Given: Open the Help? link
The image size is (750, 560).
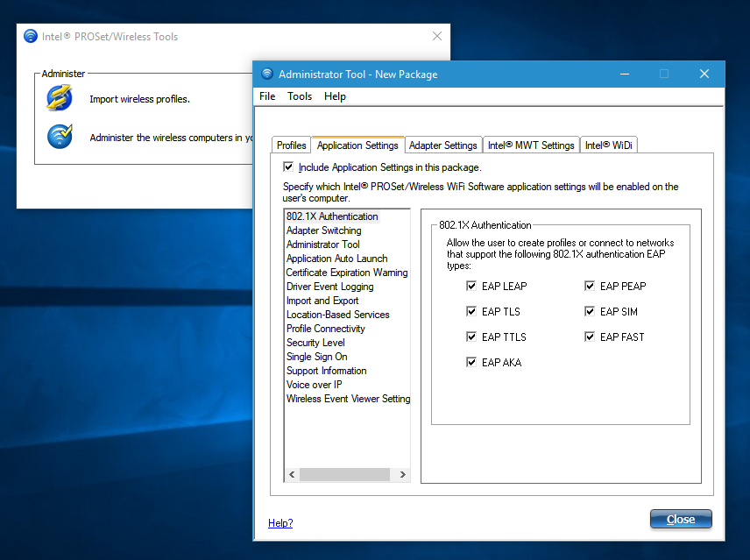Looking at the screenshot, I should pos(280,522).
